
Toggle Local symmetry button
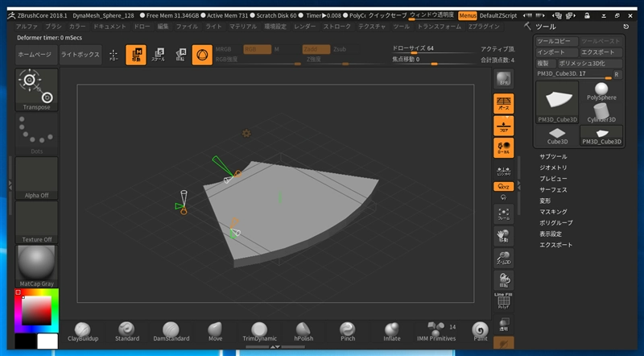[504, 148]
